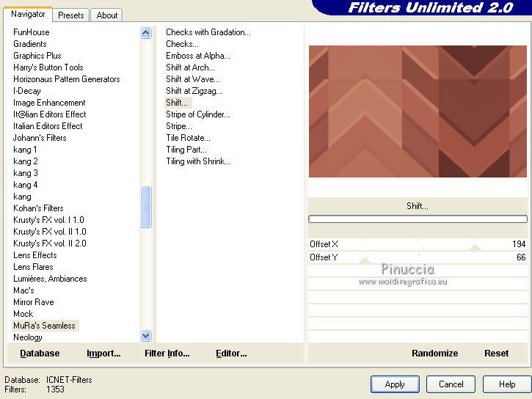Select Image Enhancement category
532x399 pixels.
point(49,103)
